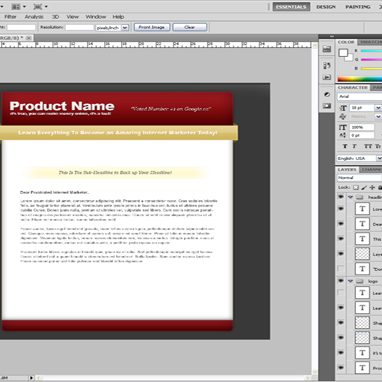Screen dimensions: 382x382
Task: Click the Resolution input field
Action: click(x=79, y=28)
